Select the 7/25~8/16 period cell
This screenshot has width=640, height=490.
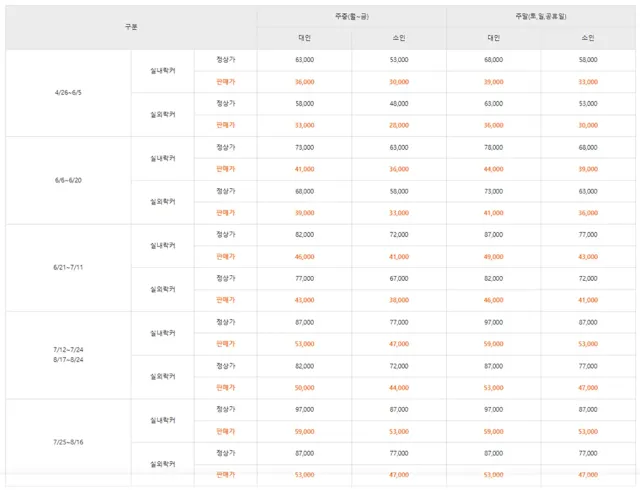click(68, 442)
